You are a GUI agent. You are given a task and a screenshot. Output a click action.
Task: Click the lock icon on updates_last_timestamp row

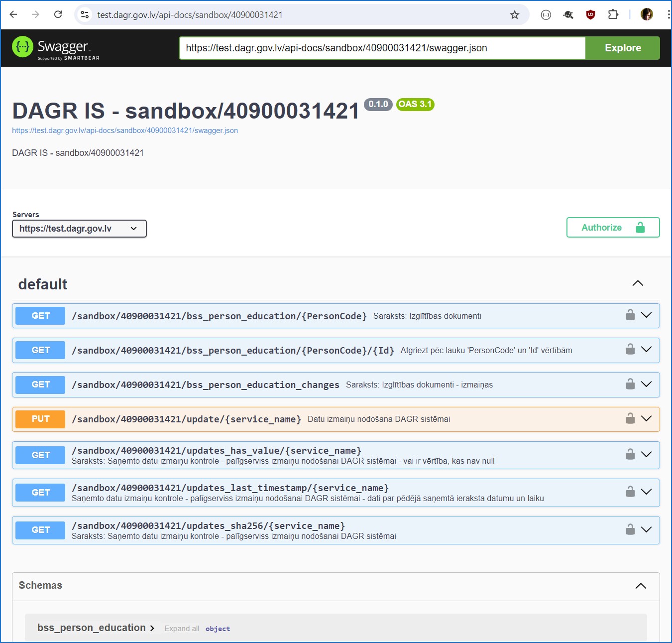630,492
